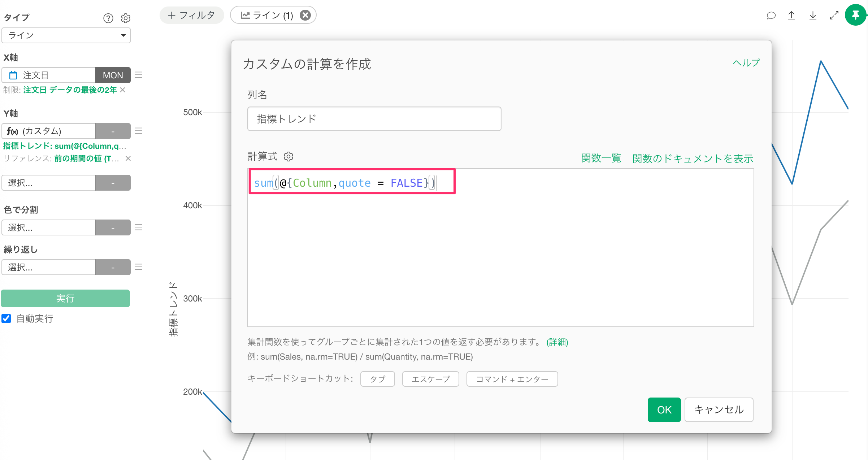Click the green pin icon
The height and width of the screenshot is (460, 868).
tap(855, 15)
